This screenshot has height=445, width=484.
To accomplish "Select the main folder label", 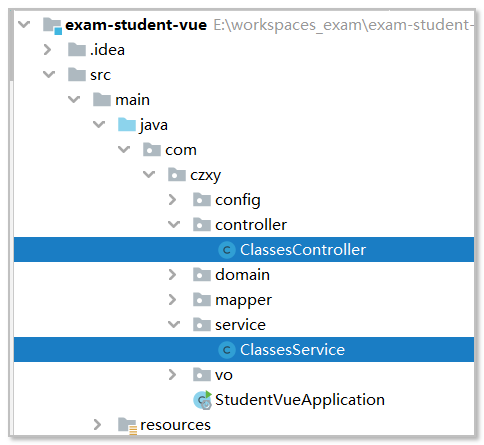I will click(x=132, y=100).
